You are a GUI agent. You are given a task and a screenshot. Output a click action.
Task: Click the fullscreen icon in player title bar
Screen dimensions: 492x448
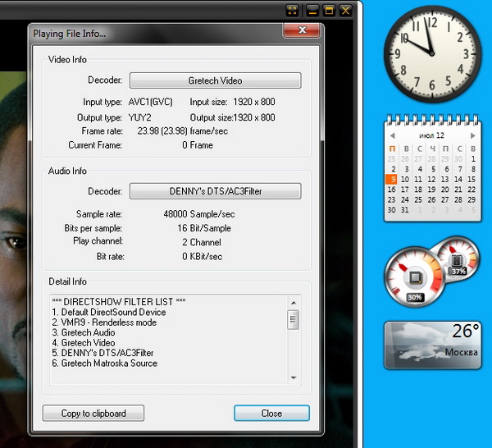coord(293,11)
